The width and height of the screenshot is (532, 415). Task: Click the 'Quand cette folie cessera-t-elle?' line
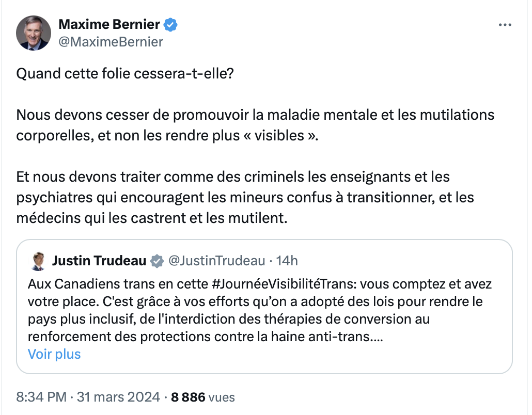[125, 74]
